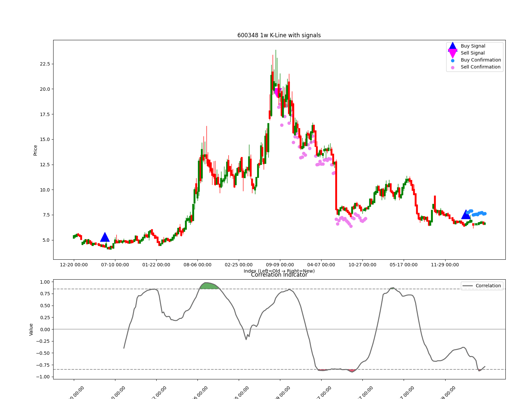This screenshot has width=532, height=399.
Task: Click the blue buy signal triangle on the far right
Action: pyautogui.click(x=466, y=214)
